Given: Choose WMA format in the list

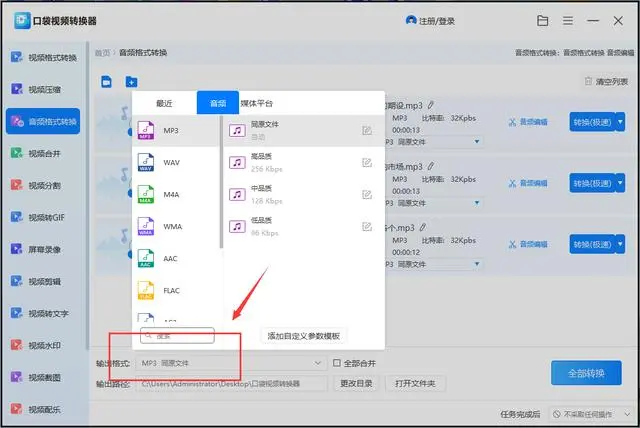Looking at the screenshot, I should [176, 226].
